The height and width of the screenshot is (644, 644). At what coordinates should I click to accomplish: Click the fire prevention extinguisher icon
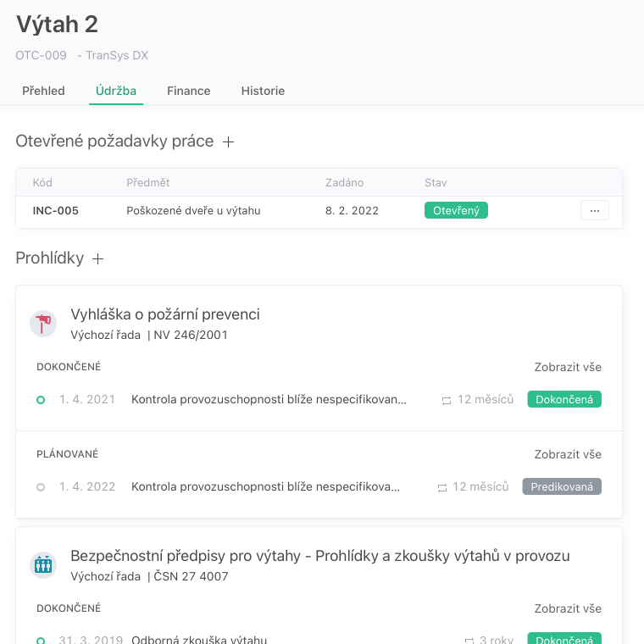pyautogui.click(x=43, y=323)
